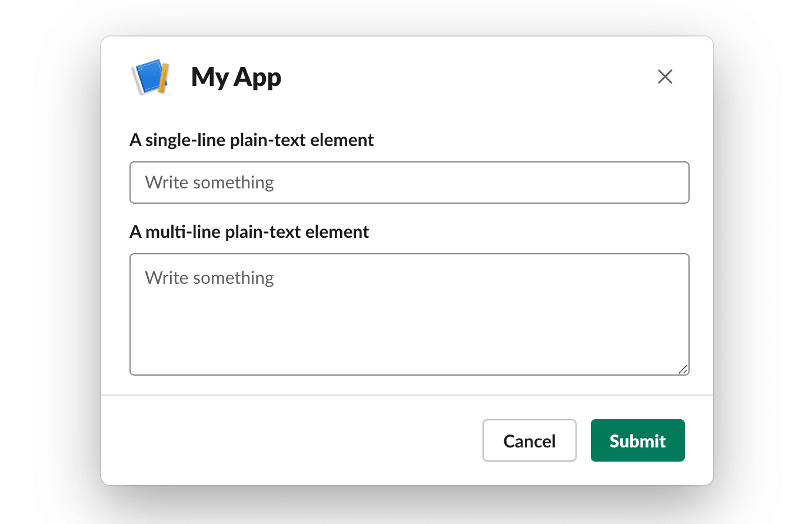Click the word "Cancel" on white button

(529, 441)
